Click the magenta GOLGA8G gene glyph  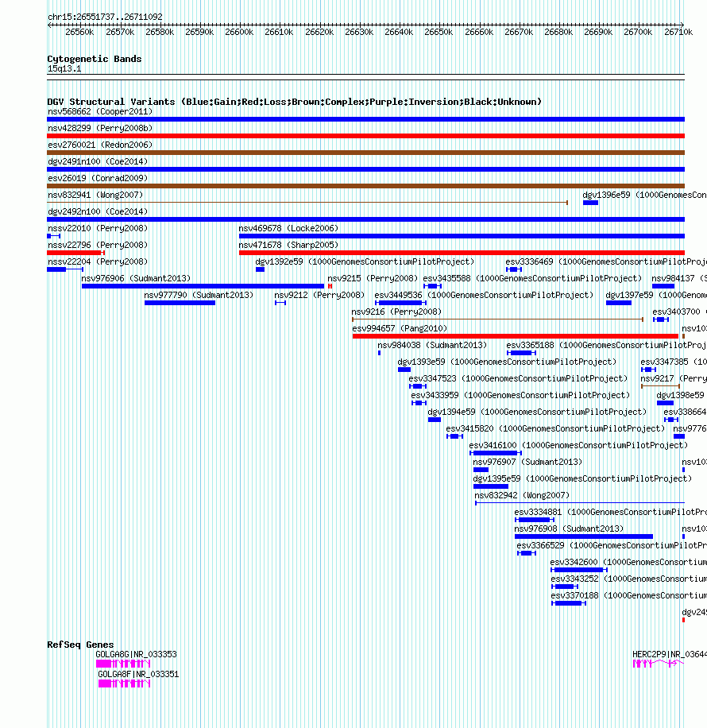123,664
